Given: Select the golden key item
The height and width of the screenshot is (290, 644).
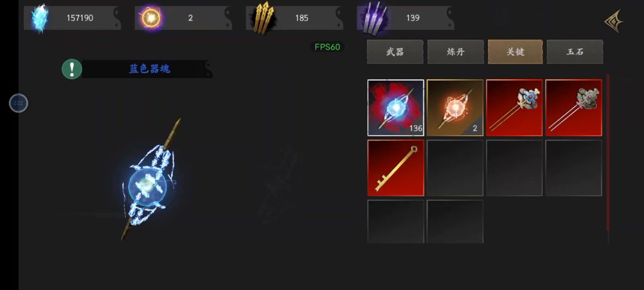Looking at the screenshot, I should click(395, 168).
